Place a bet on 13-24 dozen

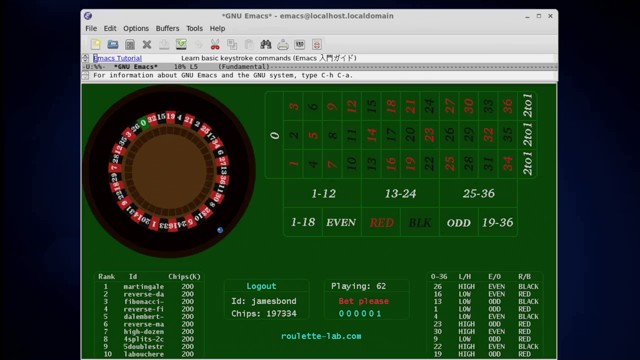pos(400,193)
